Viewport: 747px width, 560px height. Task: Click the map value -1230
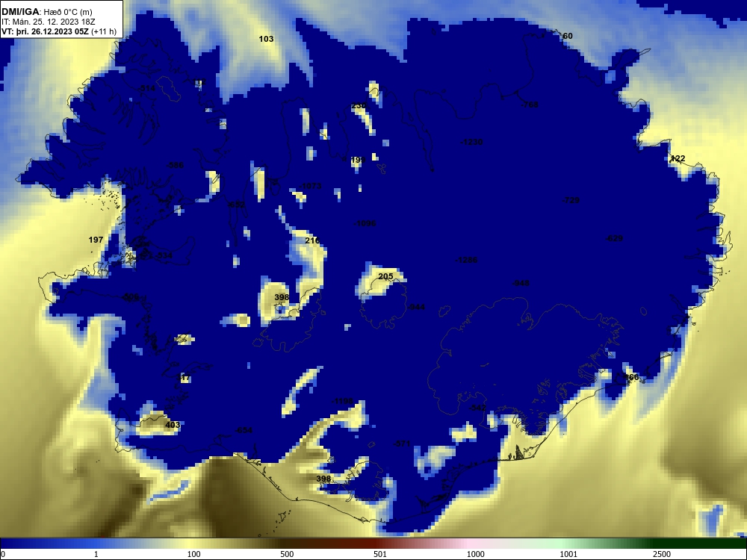tap(471, 142)
